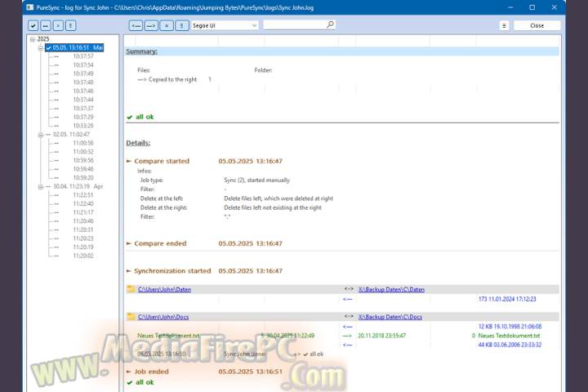This screenshot has width=588, height=392.
Task: Toggle the double-dash filter above the log tree
Action: pos(46,25)
